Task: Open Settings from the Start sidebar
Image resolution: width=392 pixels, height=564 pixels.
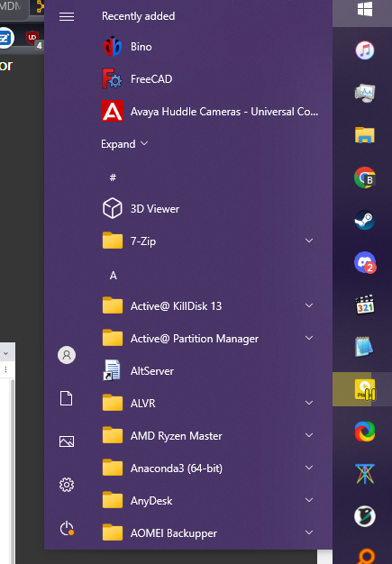Action: click(67, 485)
